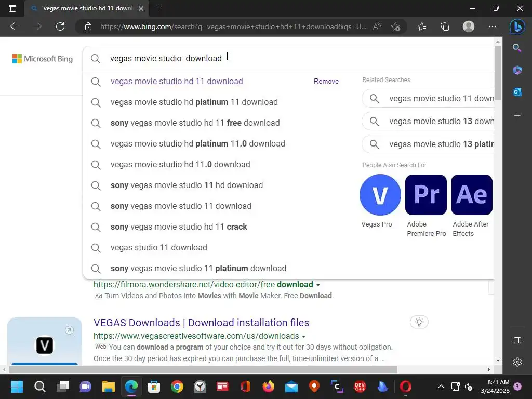The image size is (532, 399).
Task: Open Adobe After Effects thumbnail
Action: pyautogui.click(x=472, y=195)
